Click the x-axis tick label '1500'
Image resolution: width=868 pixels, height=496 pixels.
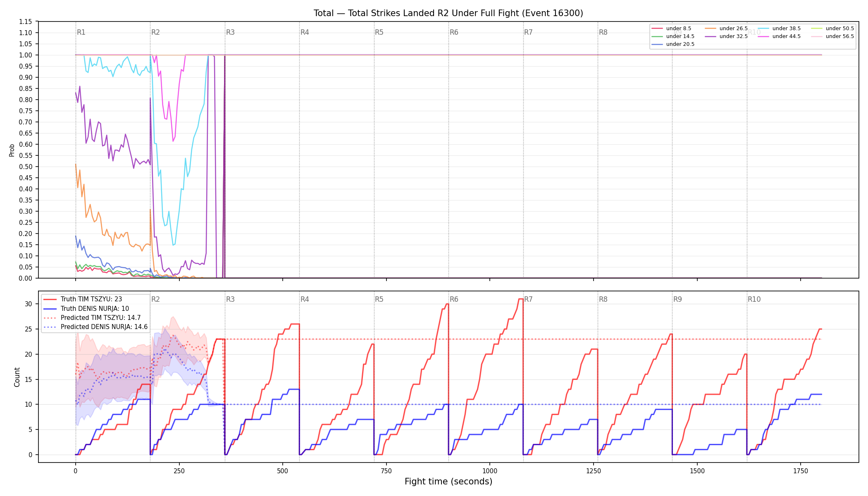tap(697, 471)
